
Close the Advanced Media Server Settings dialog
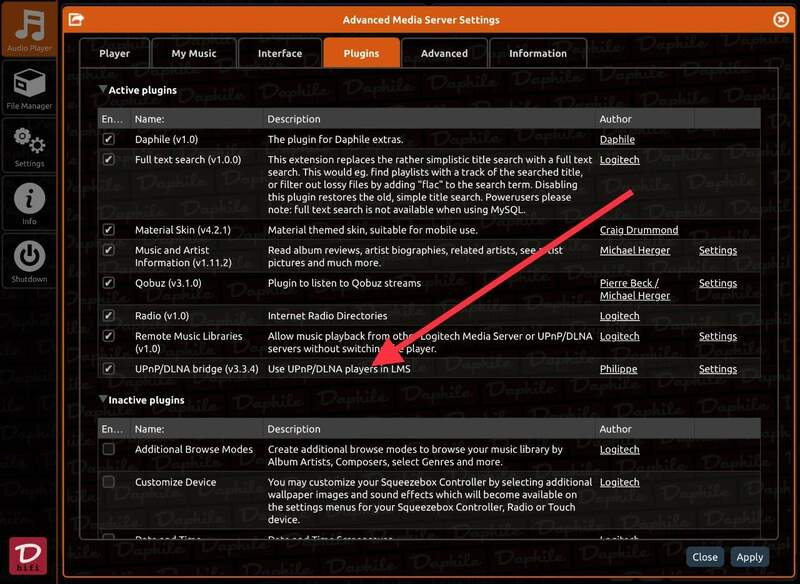tap(781, 19)
